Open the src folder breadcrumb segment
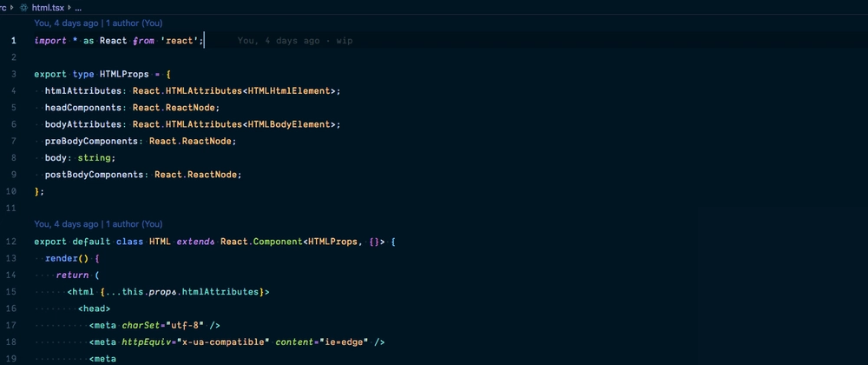The height and width of the screenshot is (365, 868). 3,6
